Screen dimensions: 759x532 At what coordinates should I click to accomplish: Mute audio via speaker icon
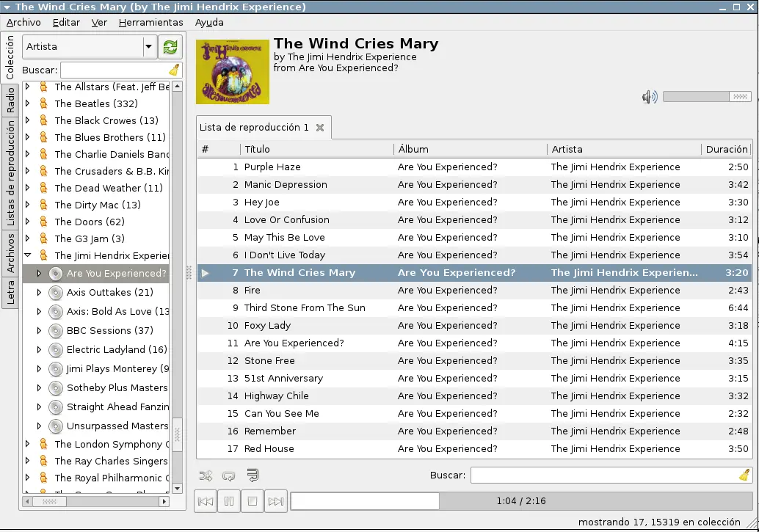650,97
